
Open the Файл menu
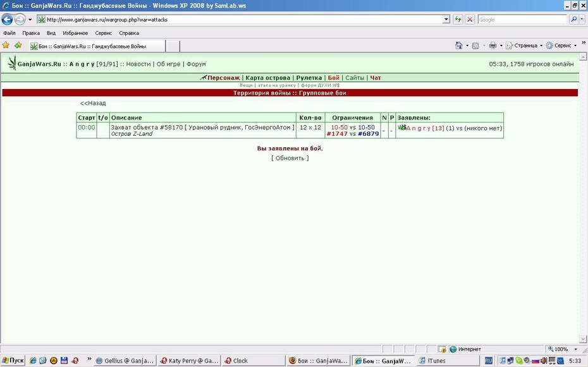point(9,33)
